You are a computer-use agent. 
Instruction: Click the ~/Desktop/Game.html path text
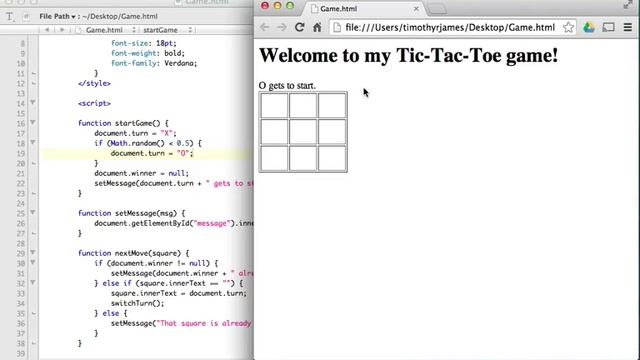pos(120,16)
